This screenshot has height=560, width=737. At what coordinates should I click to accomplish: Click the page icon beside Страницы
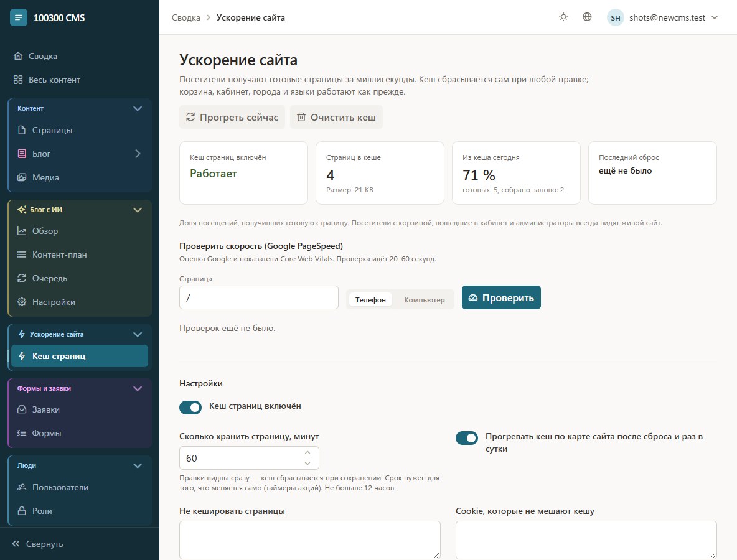click(x=22, y=129)
